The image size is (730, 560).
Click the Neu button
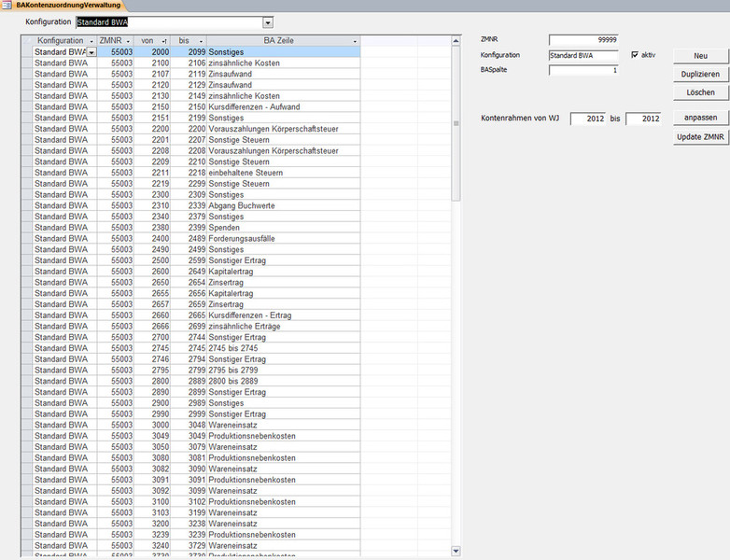point(701,56)
